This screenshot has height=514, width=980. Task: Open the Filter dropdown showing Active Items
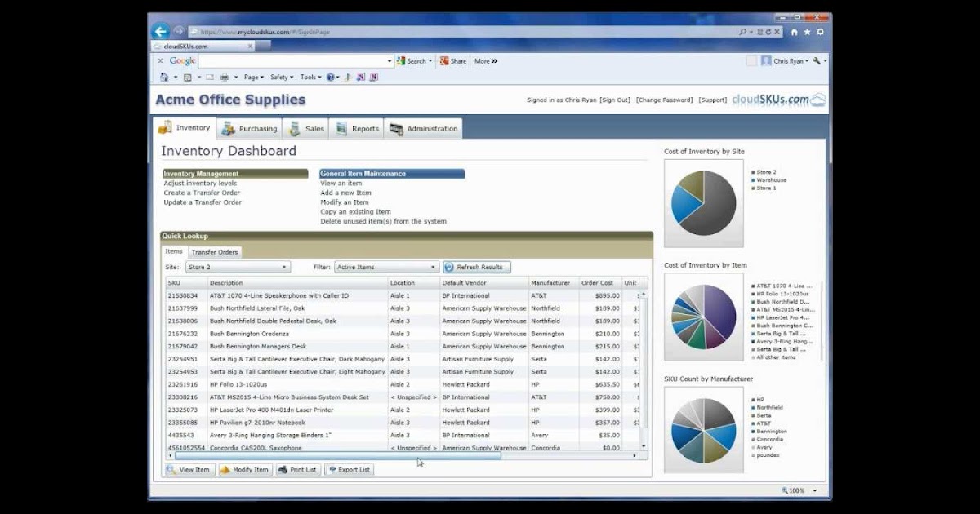coord(387,267)
